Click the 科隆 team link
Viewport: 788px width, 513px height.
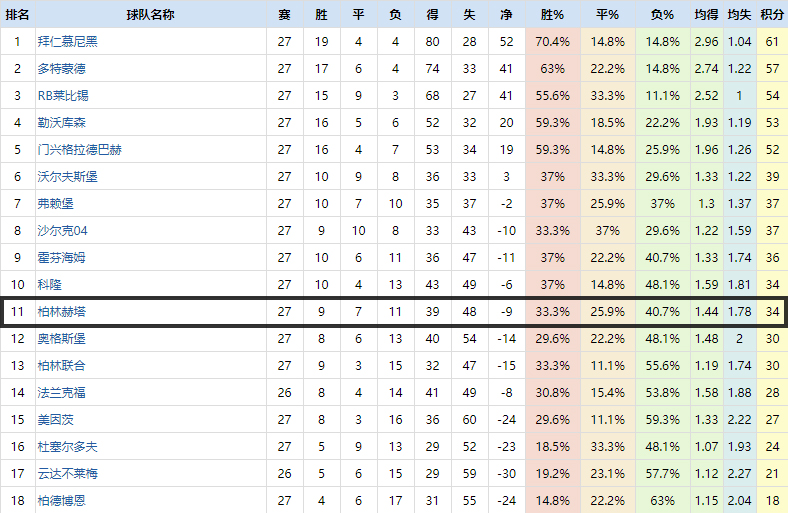(x=50, y=285)
